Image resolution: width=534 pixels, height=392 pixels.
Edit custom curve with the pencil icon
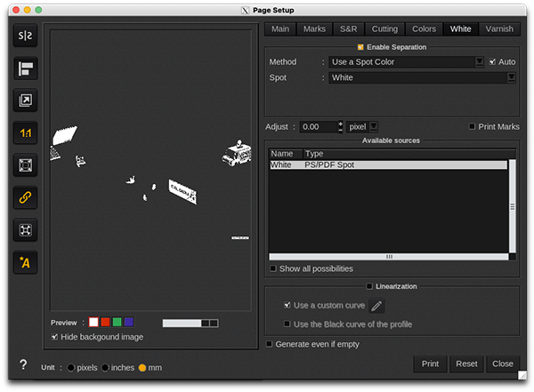point(377,306)
